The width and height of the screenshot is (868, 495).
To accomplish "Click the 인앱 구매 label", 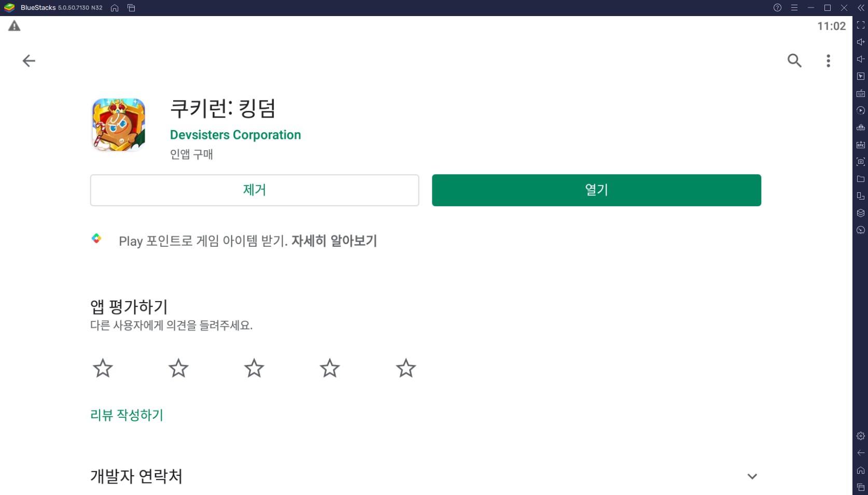I will 191,154.
